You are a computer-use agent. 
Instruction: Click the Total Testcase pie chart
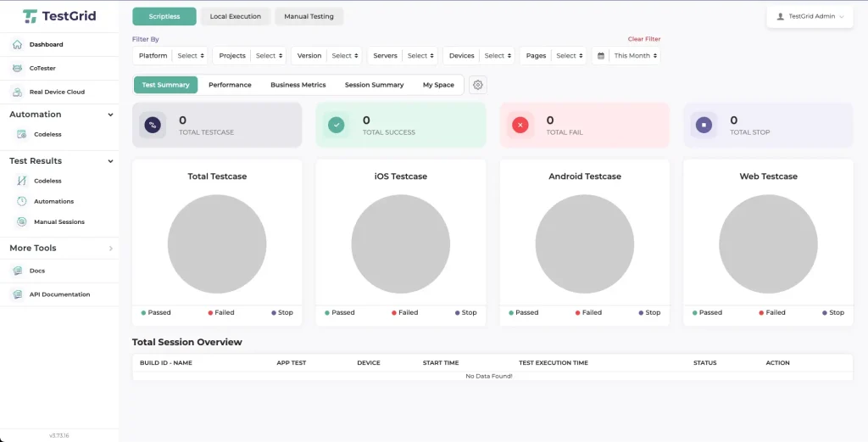click(x=217, y=243)
